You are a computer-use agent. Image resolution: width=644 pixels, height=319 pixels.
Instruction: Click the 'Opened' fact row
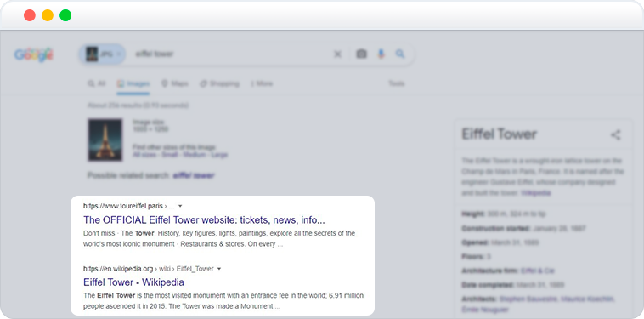click(500, 242)
